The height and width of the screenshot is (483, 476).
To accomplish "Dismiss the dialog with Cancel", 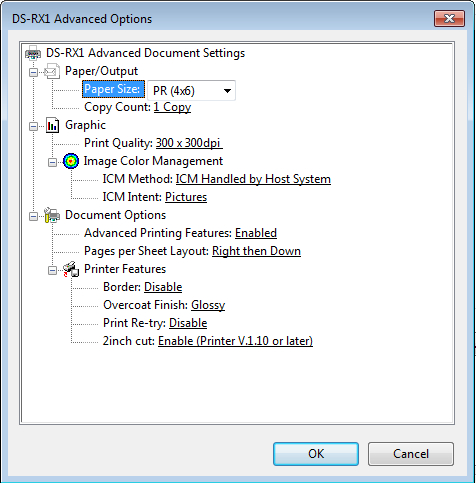I will [x=411, y=454].
